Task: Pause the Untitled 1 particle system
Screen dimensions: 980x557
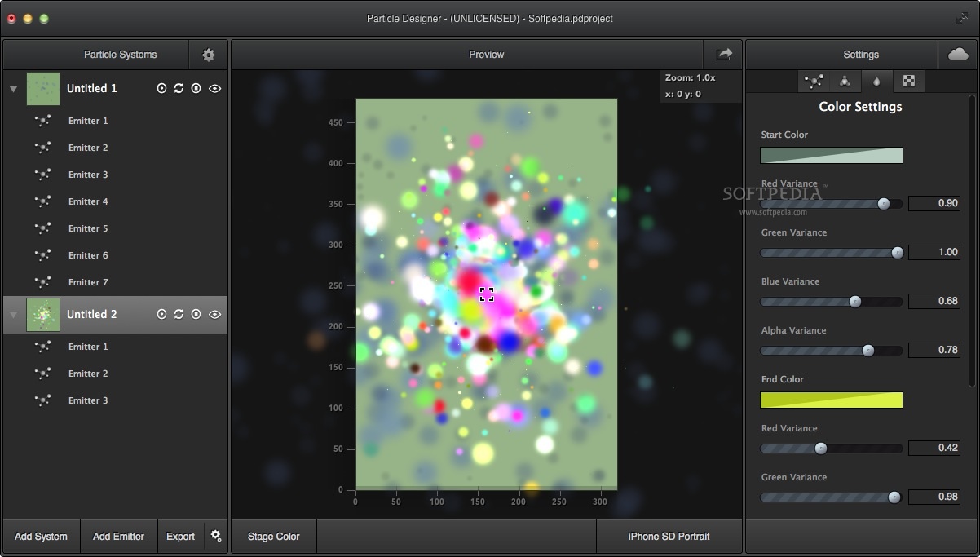Action: tap(196, 88)
